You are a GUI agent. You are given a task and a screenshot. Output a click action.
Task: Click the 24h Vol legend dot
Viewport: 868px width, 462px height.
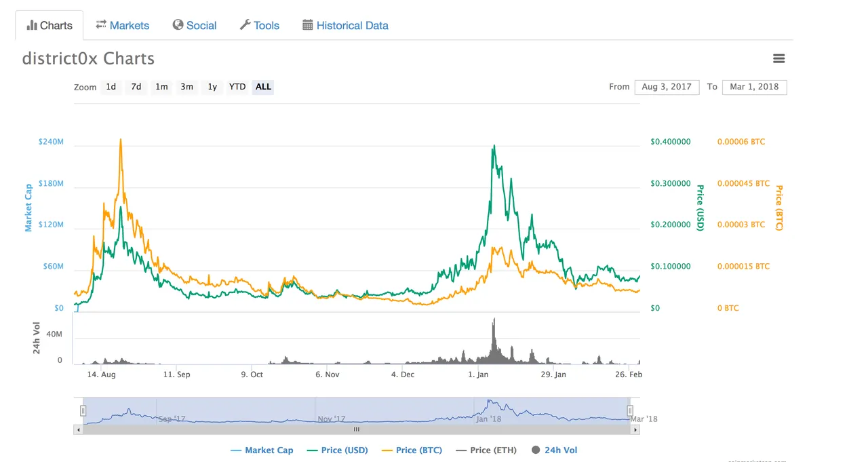pos(536,450)
